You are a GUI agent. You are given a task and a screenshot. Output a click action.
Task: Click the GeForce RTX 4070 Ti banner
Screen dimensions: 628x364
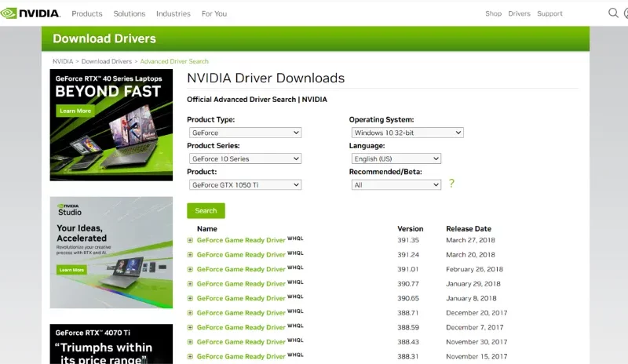(x=111, y=344)
